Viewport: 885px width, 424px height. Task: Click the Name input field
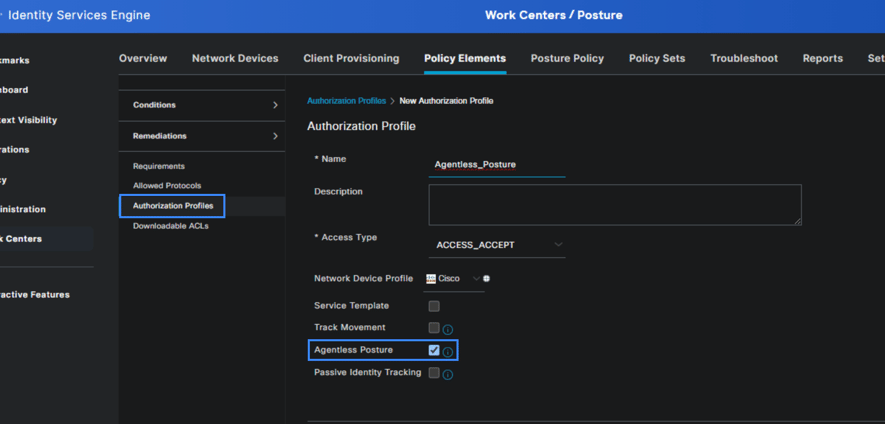click(x=497, y=165)
